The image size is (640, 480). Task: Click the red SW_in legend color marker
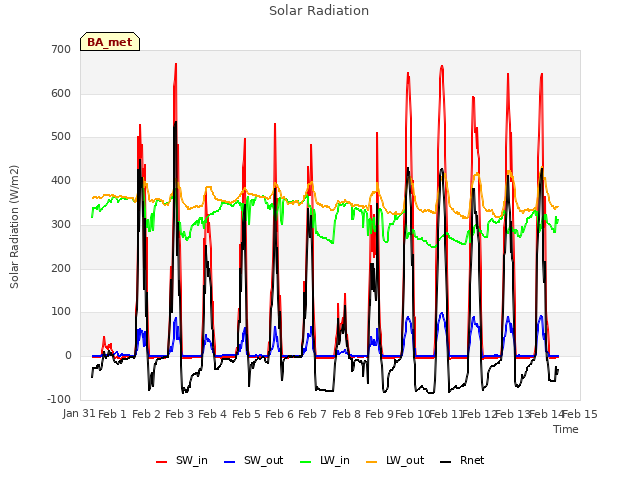(x=162, y=462)
